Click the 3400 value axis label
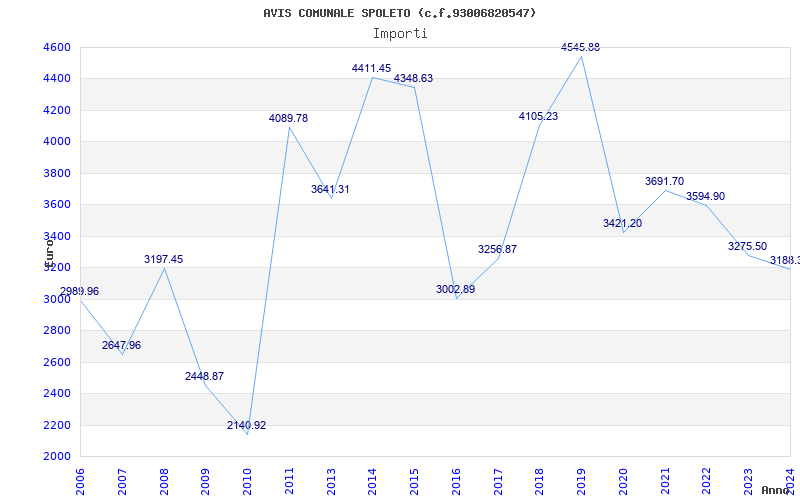Viewport: 800px width, 500px height. [x=58, y=236]
